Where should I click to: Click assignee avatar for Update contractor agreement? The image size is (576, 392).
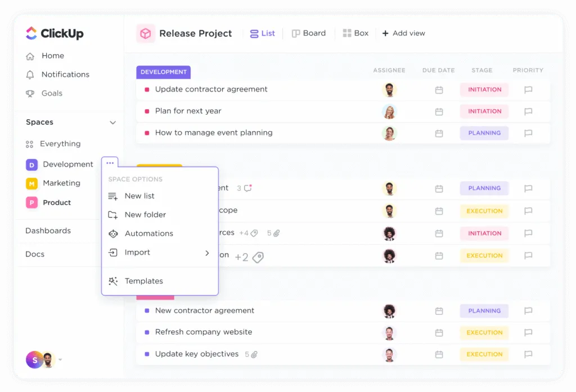pyautogui.click(x=389, y=89)
